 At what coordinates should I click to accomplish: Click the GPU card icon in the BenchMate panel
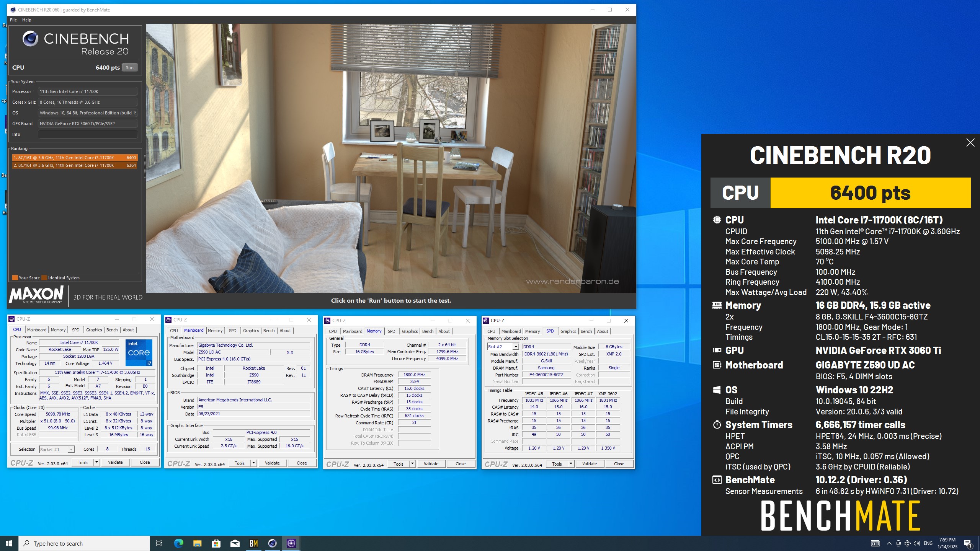(717, 350)
